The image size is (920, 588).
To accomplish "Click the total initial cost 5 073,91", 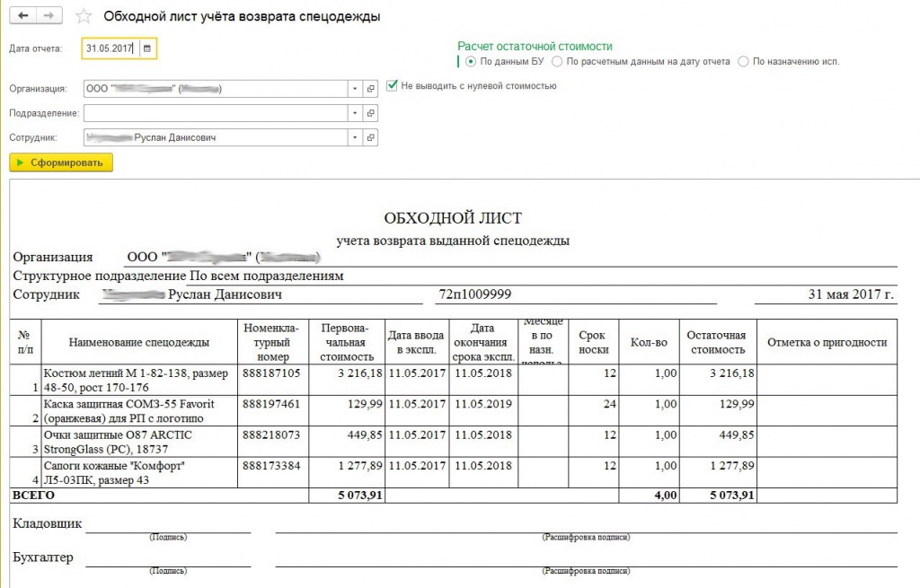I will tap(359, 496).
